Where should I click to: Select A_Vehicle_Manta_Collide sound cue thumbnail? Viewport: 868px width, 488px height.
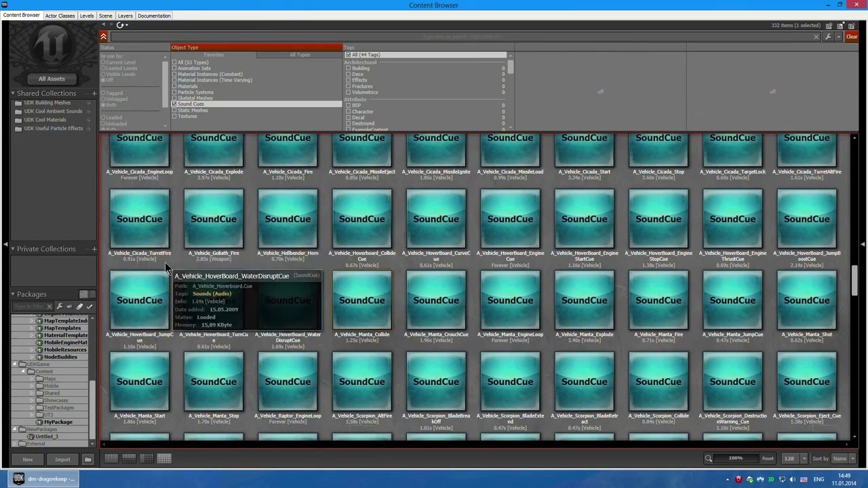(362, 300)
